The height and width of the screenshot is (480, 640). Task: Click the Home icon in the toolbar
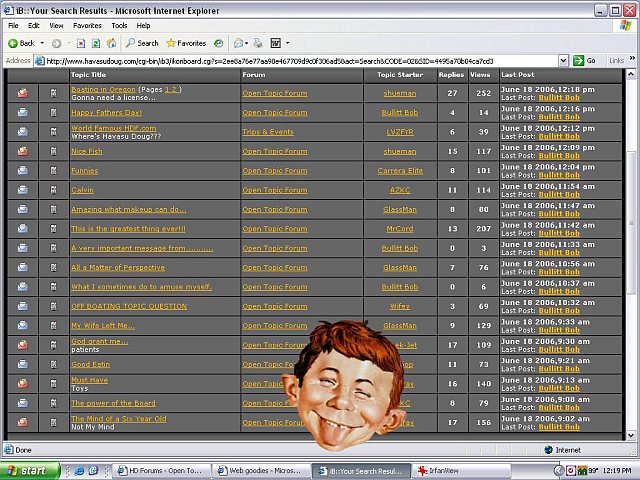coord(113,43)
